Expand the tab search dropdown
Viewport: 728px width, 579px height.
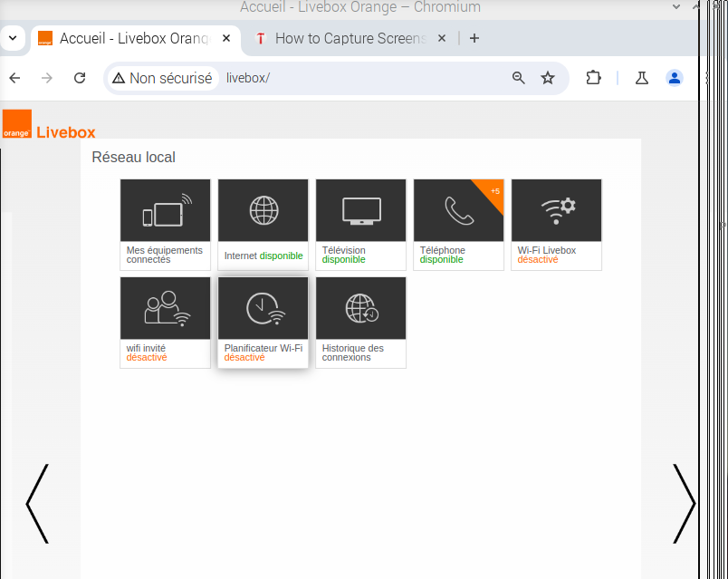pyautogui.click(x=13, y=38)
